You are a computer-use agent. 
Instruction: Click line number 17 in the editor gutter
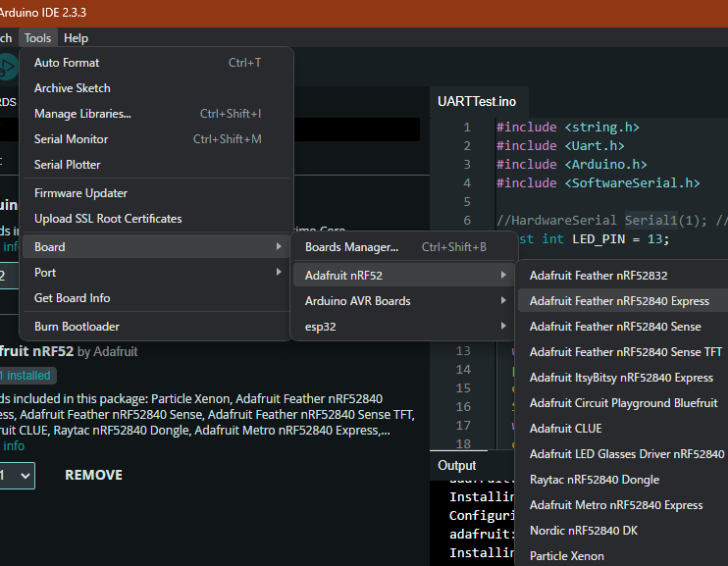pos(463,426)
